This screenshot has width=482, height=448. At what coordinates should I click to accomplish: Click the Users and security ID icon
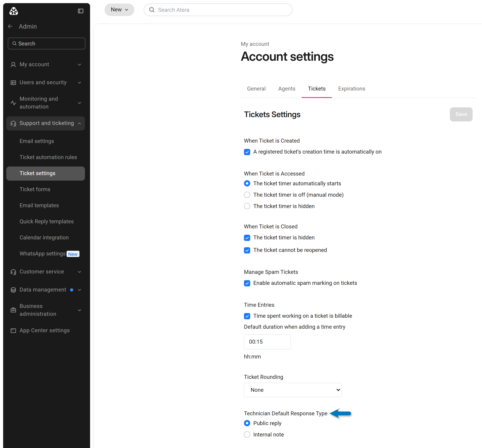click(13, 83)
